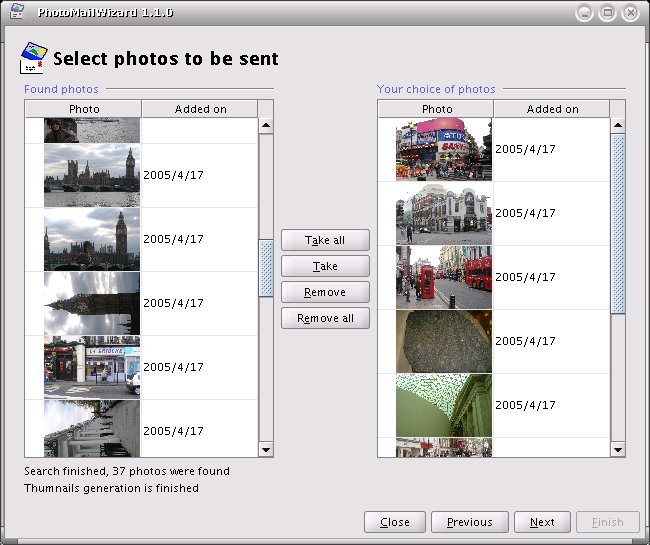Click the Your choice of photos scrollbar thumb
This screenshot has height=545, width=650.
click(x=618, y=224)
